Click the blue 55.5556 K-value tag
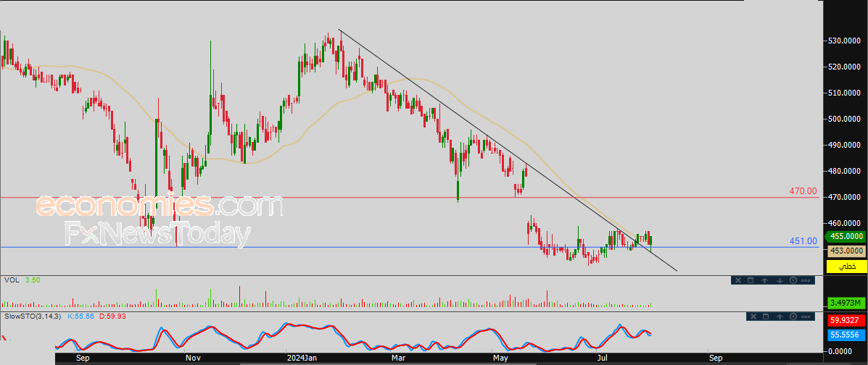 846,336
